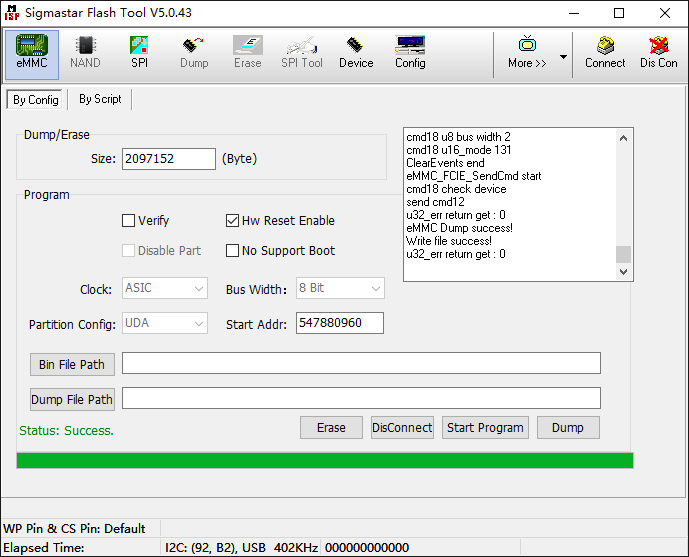Tick the No Support Boot checkbox
Viewport: 689px width, 557px height.
click(x=233, y=251)
